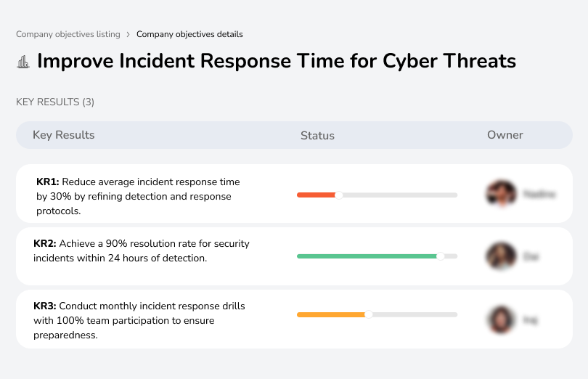Screen dimensions: 588x379
Task: Click the blurred owner name in the KR2 row
Action: coord(531,257)
